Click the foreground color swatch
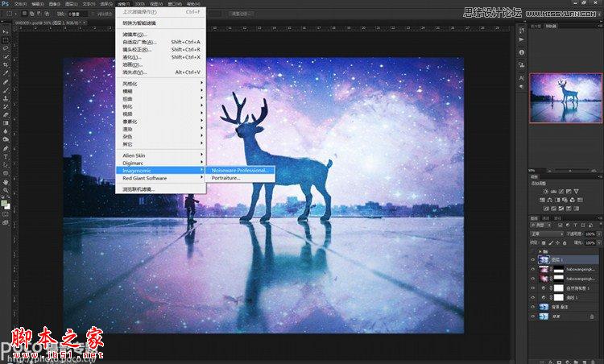604x364 pixels. click(x=4, y=203)
